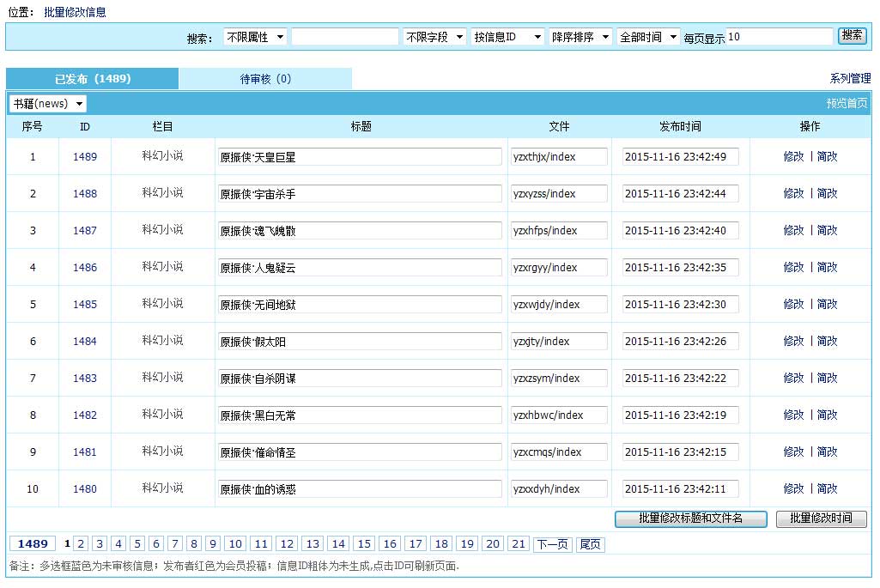This screenshot has height=588, width=880.
Task: Go to 下一页 next page
Action: [x=552, y=544]
